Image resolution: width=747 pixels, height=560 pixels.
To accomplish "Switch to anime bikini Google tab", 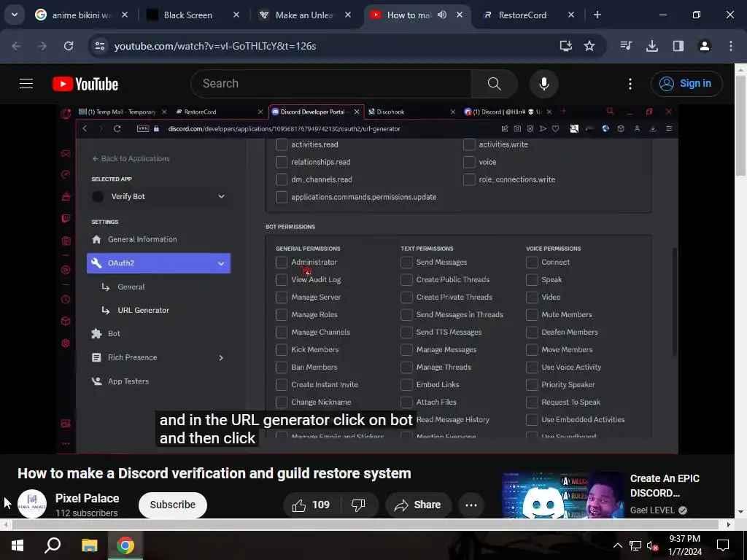I will click(81, 15).
